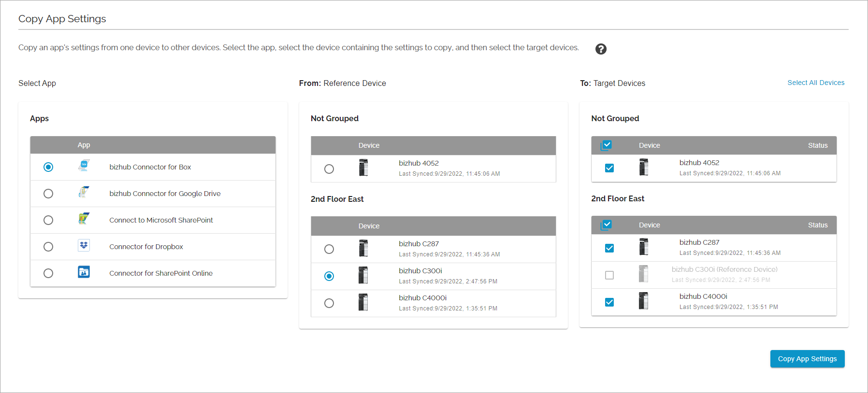Click bizhub C287 printer icon in Reference Device

click(363, 248)
